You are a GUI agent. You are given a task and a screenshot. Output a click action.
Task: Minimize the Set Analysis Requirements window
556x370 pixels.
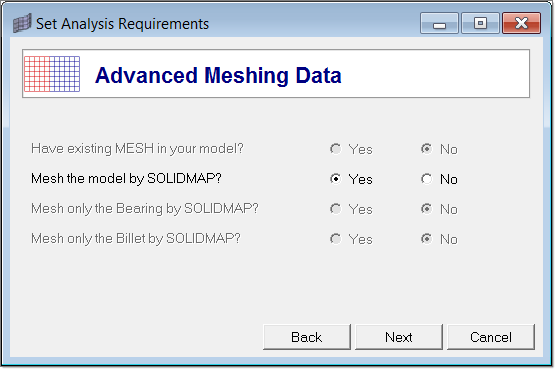point(439,23)
